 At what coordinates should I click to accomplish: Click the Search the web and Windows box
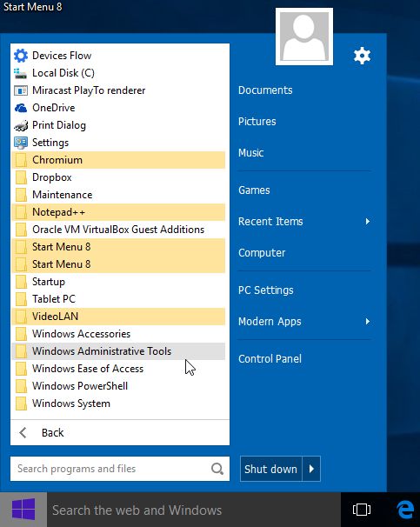point(194,510)
